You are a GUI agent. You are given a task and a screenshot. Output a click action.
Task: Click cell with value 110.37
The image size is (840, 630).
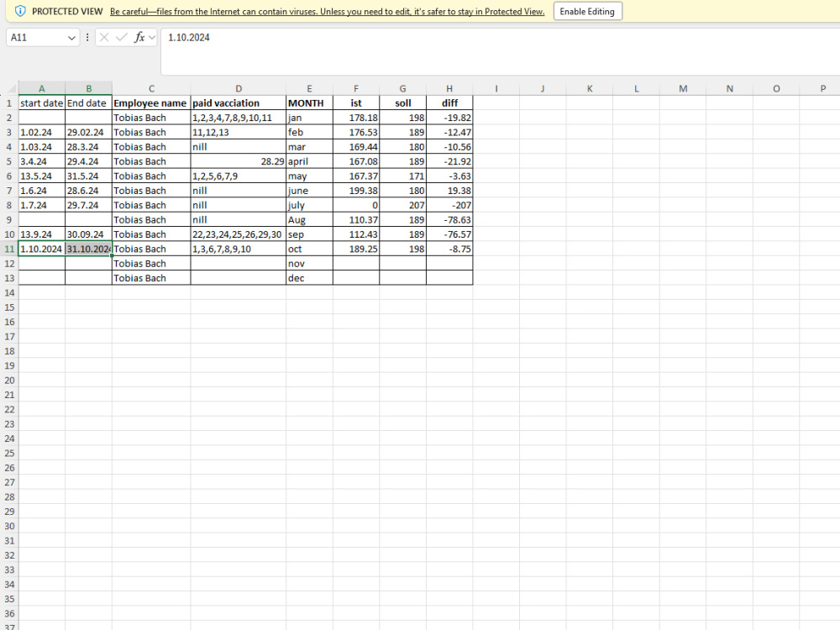(x=356, y=219)
